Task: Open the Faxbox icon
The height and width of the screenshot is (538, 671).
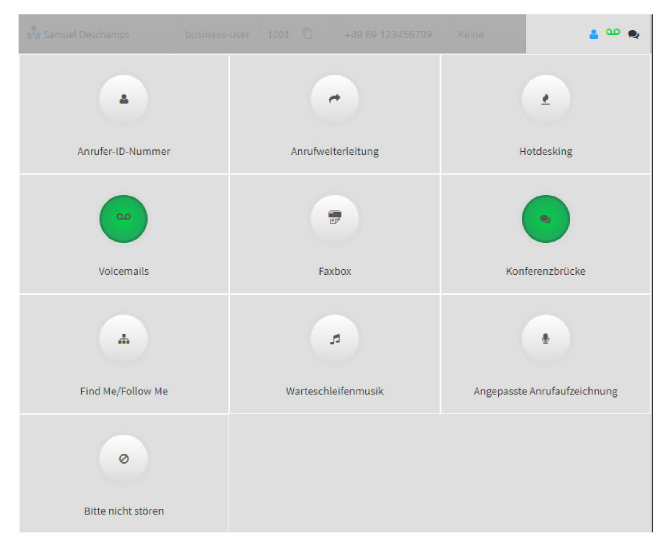Action: click(x=334, y=219)
